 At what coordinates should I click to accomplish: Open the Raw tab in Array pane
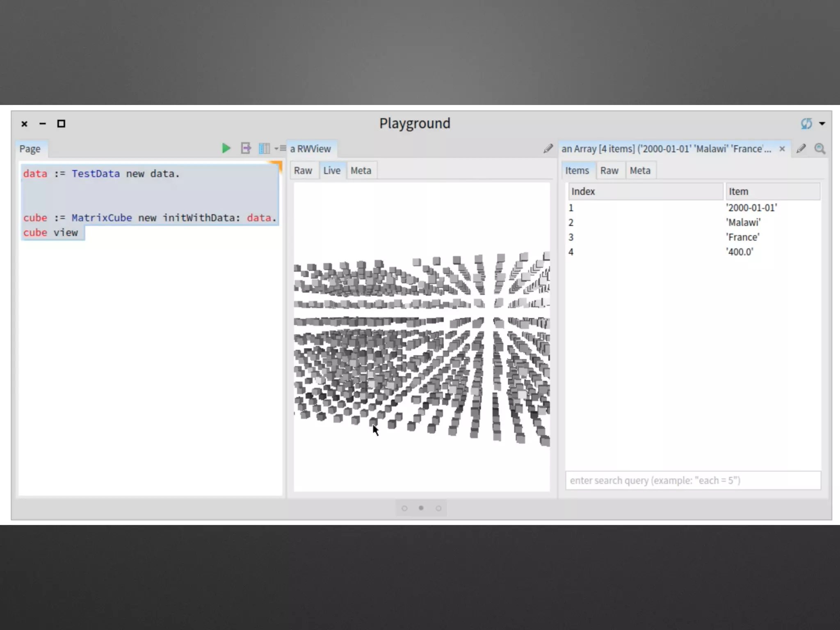click(609, 171)
